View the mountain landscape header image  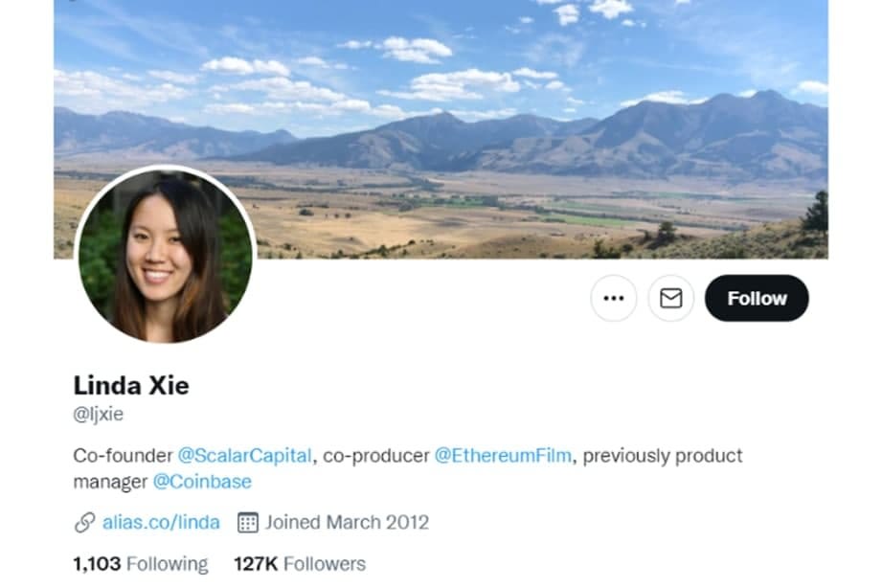pos(441,129)
